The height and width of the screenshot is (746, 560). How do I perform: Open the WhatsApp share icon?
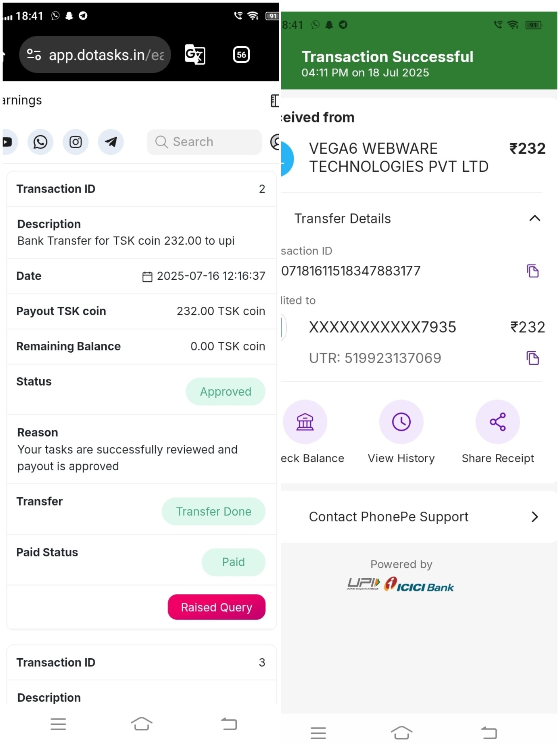[40, 142]
